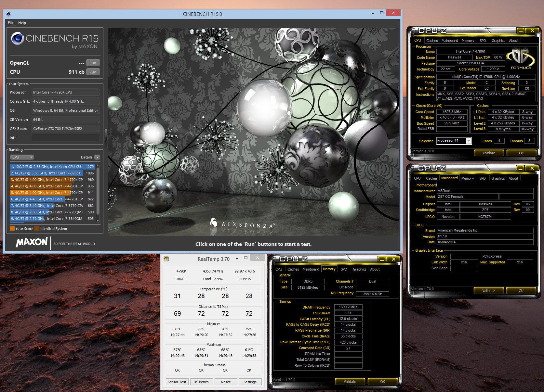Click the brown Identical System legend swatch
The width and height of the screenshot is (544, 392).
click(x=37, y=229)
